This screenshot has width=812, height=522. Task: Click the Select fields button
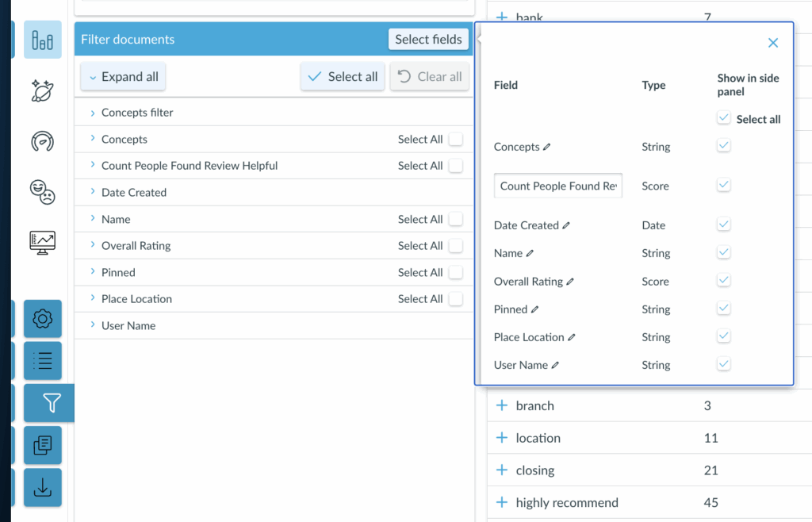pyautogui.click(x=428, y=40)
